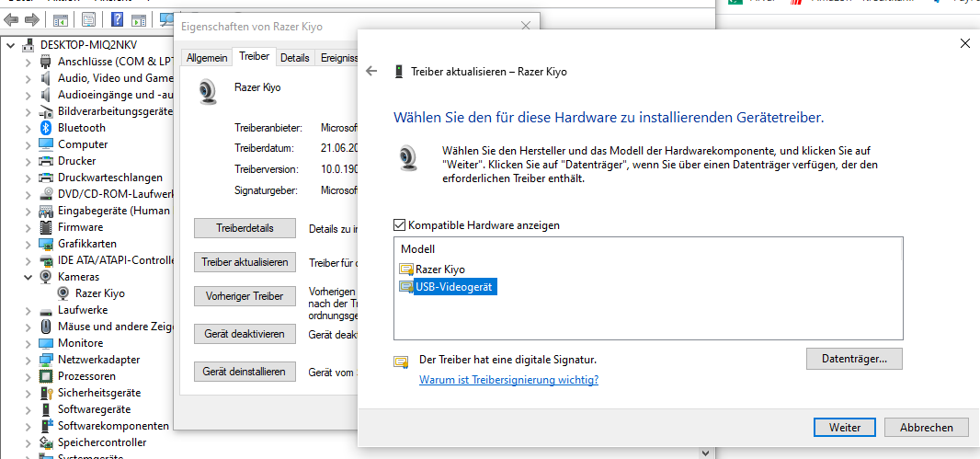Expand the Anschlüsse (COM & LPT) node
980x459 pixels.
tap(28, 62)
